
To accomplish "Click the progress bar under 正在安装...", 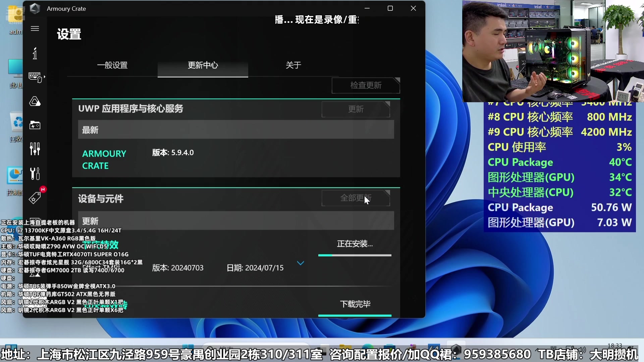I will click(x=355, y=255).
